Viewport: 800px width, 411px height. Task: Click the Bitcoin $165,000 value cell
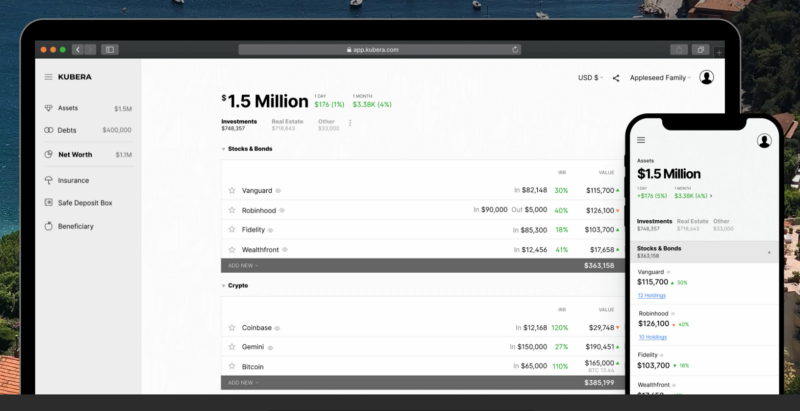point(599,363)
